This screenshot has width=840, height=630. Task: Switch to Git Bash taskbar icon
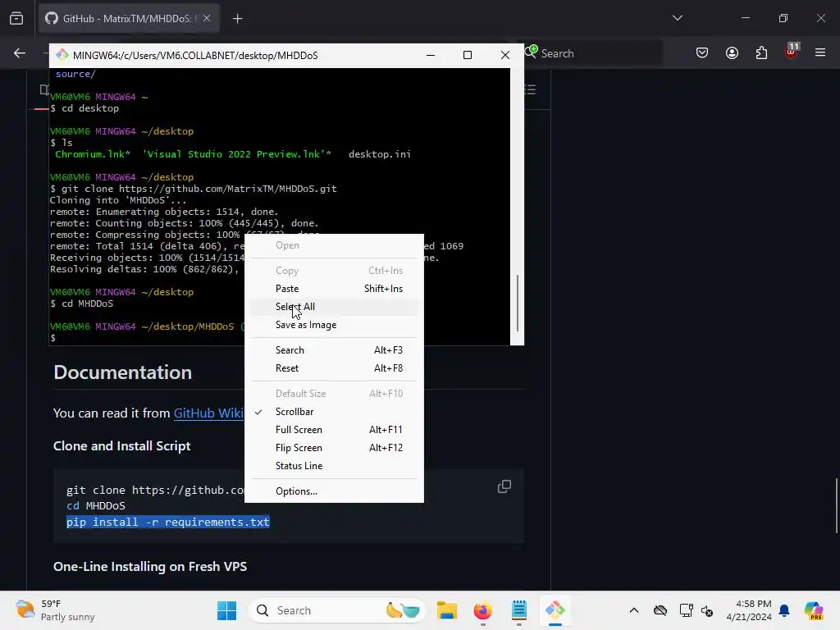(x=555, y=610)
